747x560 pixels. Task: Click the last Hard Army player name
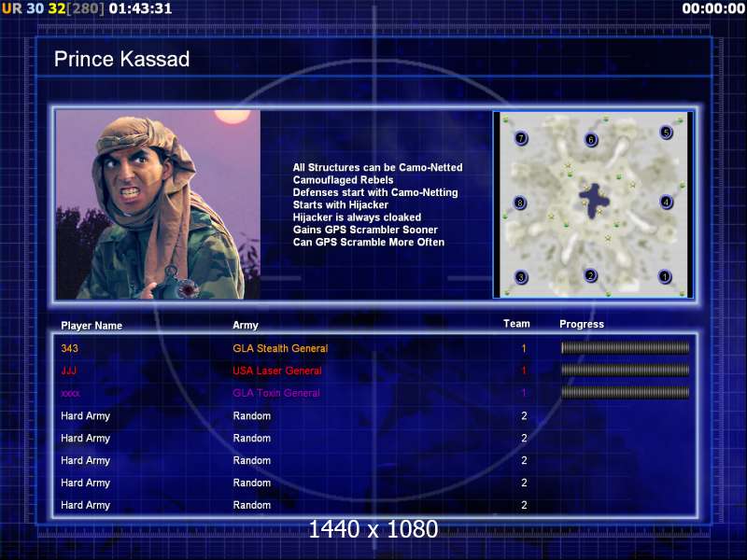85,505
